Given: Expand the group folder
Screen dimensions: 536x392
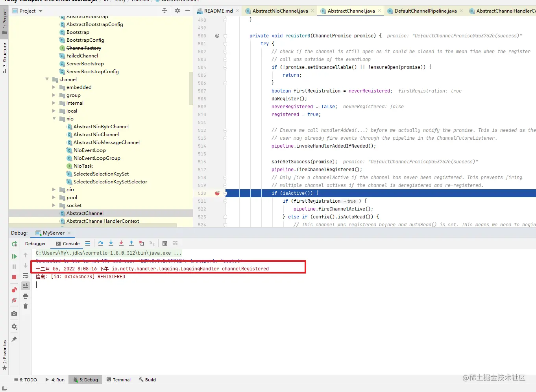Looking at the screenshot, I should 54,95.
